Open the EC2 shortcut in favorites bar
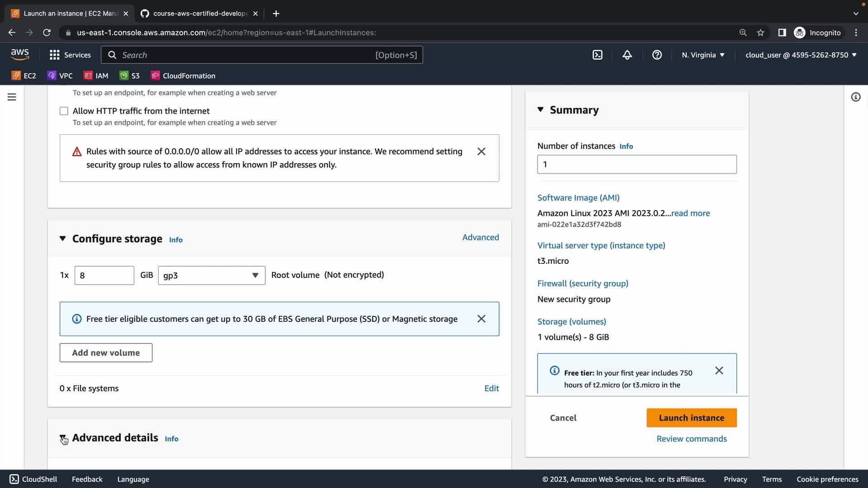The width and height of the screenshot is (868, 488). coord(24,75)
